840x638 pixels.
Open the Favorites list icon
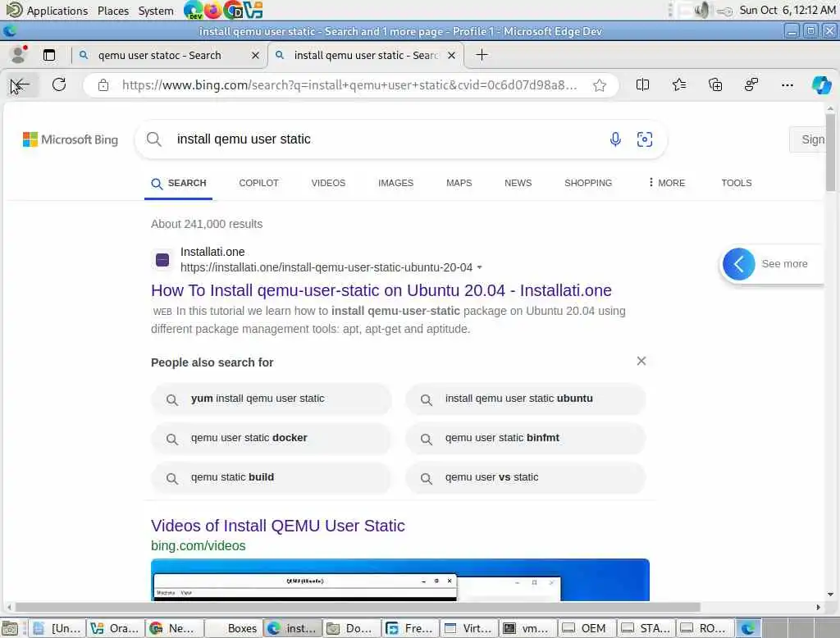coord(678,84)
